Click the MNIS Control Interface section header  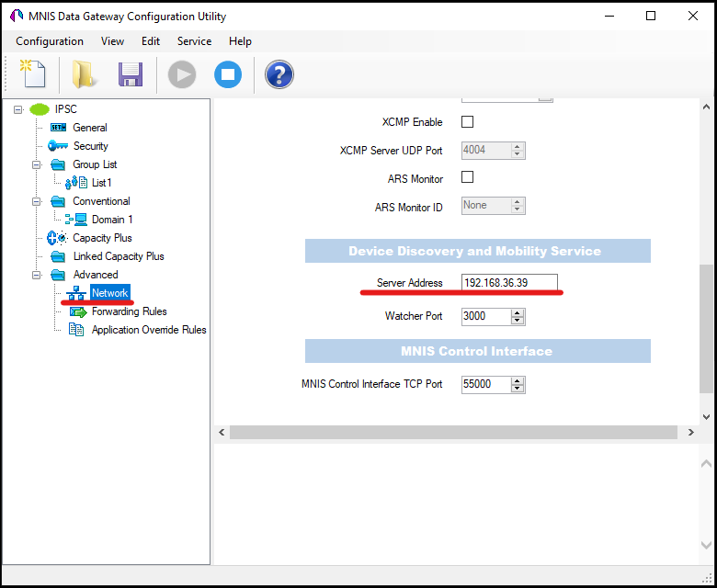478,351
